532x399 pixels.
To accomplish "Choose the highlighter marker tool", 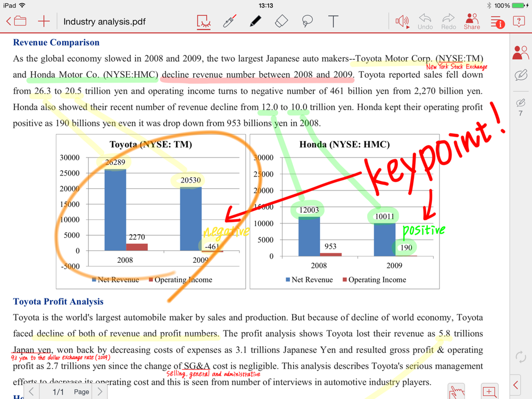I will tap(230, 21).
